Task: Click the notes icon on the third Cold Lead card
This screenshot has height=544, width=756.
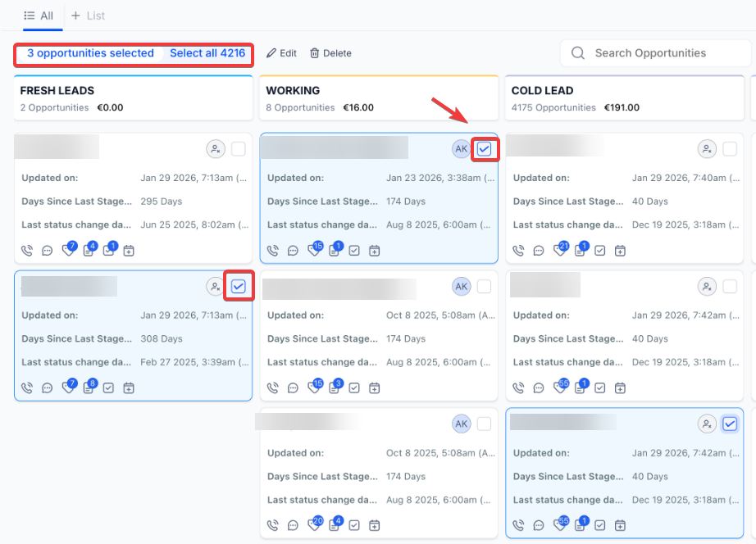Action: tap(581, 526)
